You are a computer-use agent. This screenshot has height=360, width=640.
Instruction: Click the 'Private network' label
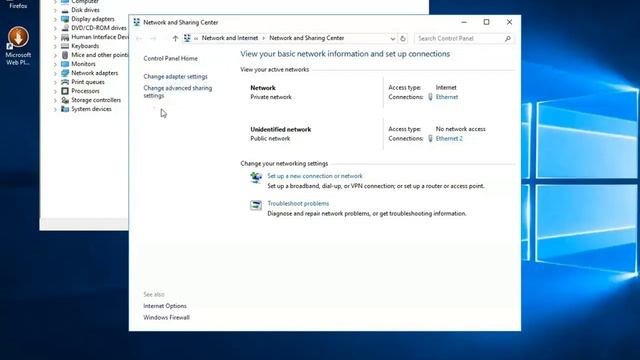(271, 97)
